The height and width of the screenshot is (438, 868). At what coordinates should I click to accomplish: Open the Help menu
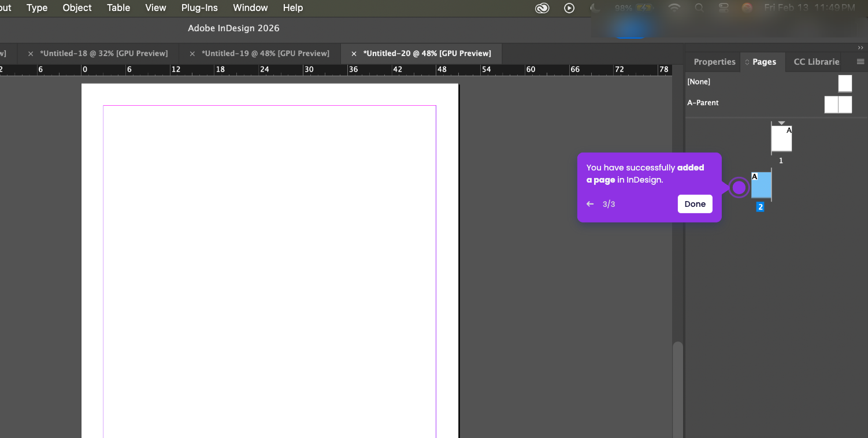click(293, 8)
